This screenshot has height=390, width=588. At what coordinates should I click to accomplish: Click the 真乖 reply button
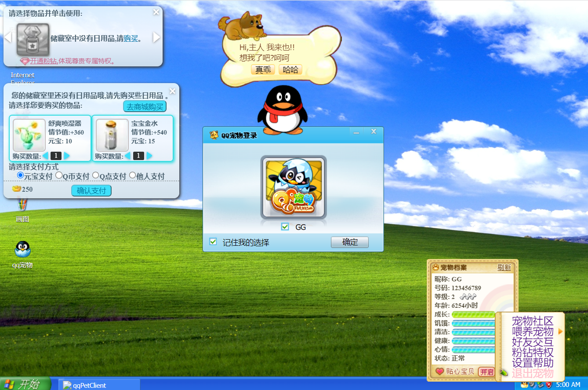(x=263, y=69)
